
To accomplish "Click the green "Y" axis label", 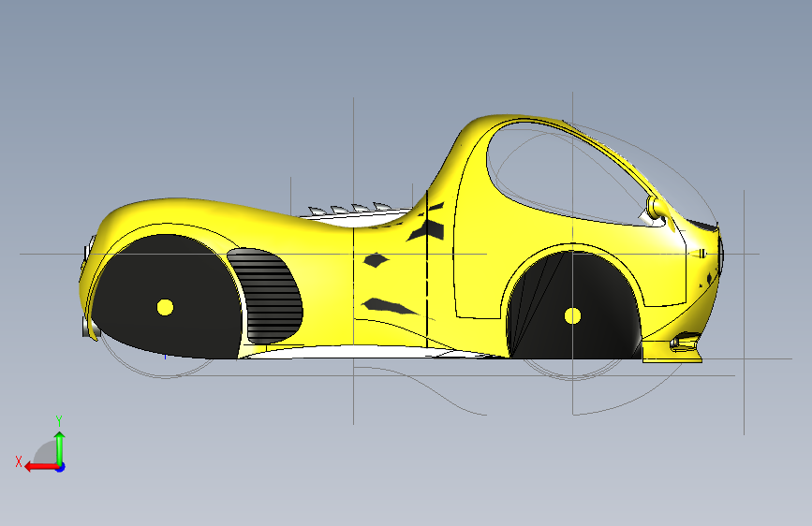I will tap(59, 420).
